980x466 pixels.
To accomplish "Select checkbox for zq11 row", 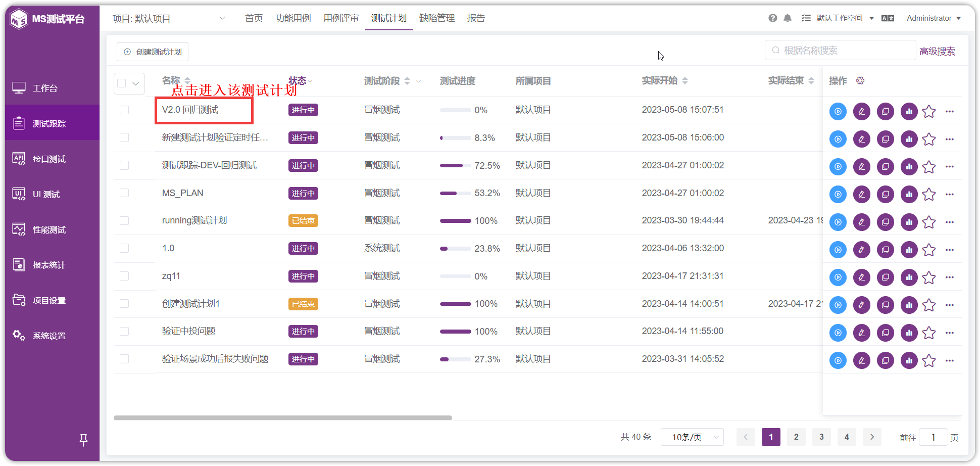I will [124, 276].
